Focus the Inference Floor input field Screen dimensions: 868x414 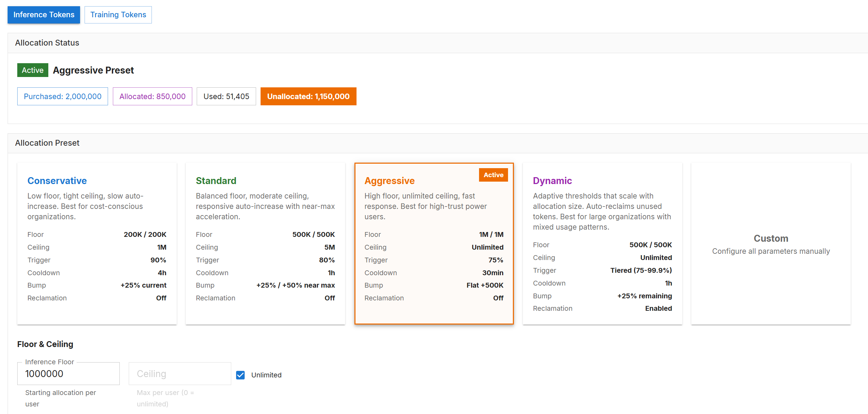68,373
